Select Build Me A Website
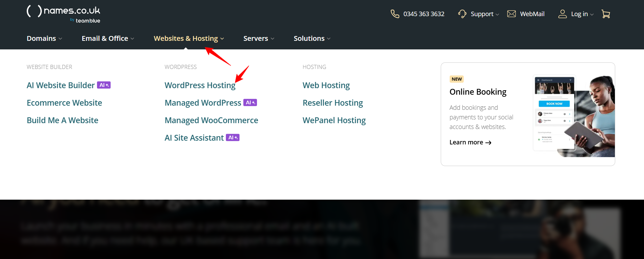Screen dimensions: 644x259 click(62, 120)
